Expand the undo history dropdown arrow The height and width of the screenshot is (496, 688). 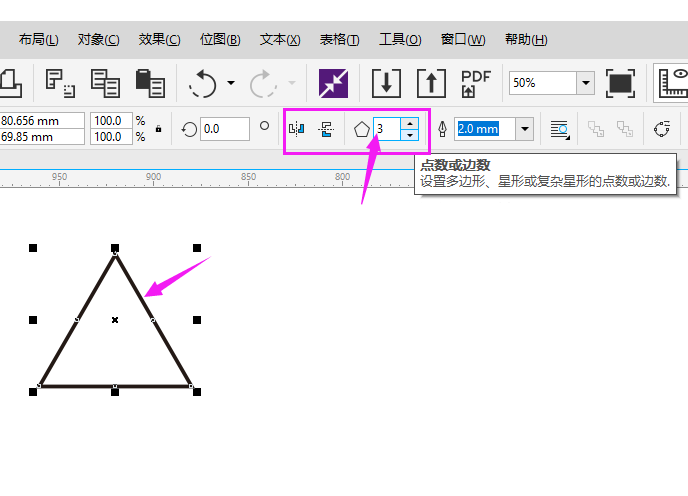[x=231, y=83]
